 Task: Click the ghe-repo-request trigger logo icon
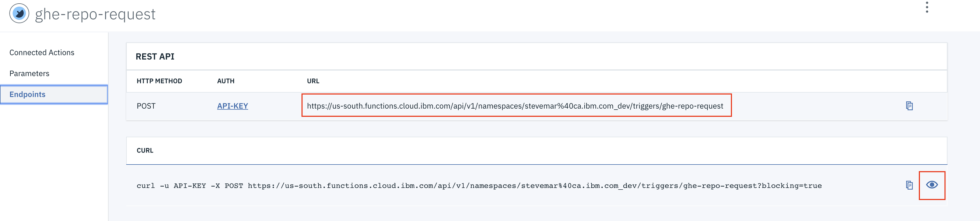tap(19, 14)
